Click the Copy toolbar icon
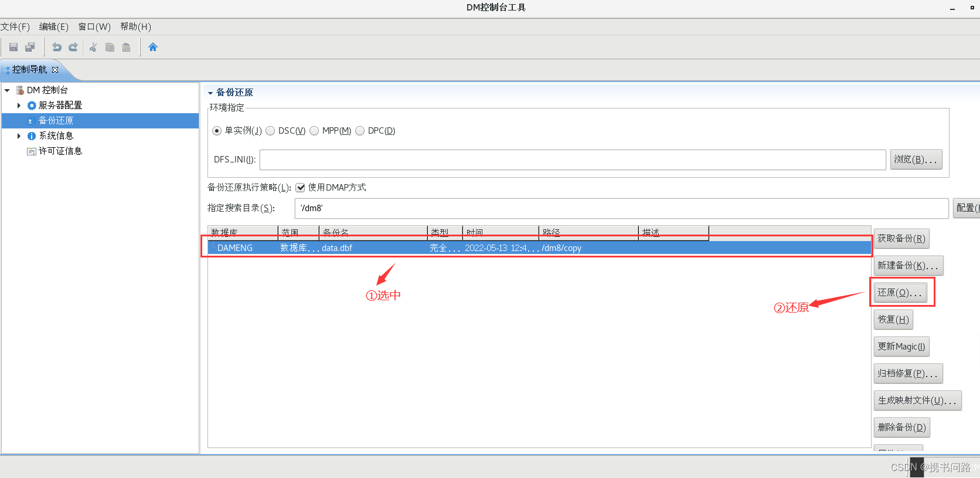This screenshot has width=980, height=478. point(110,47)
